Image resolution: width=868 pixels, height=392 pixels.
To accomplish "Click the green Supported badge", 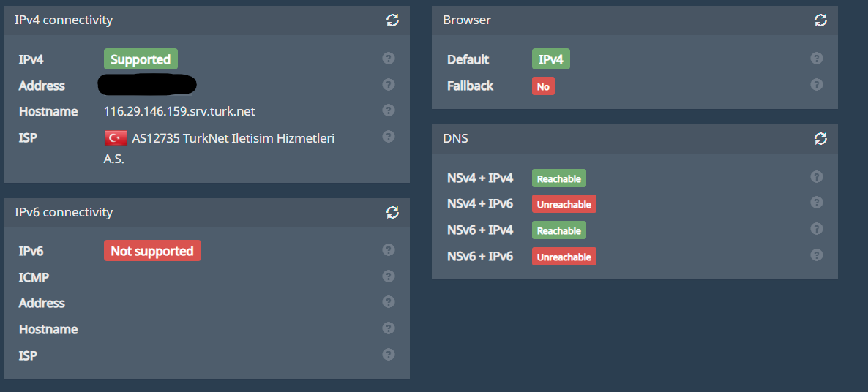I will (141, 60).
